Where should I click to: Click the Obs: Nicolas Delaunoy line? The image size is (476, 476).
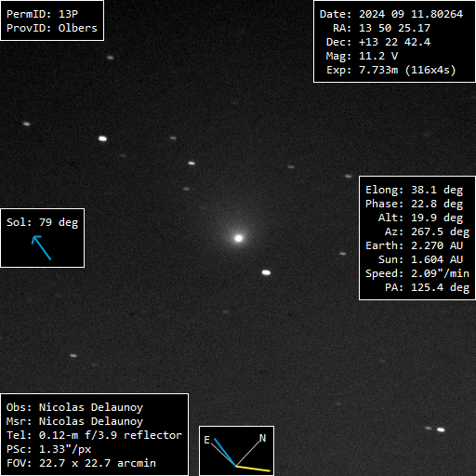coord(74,407)
